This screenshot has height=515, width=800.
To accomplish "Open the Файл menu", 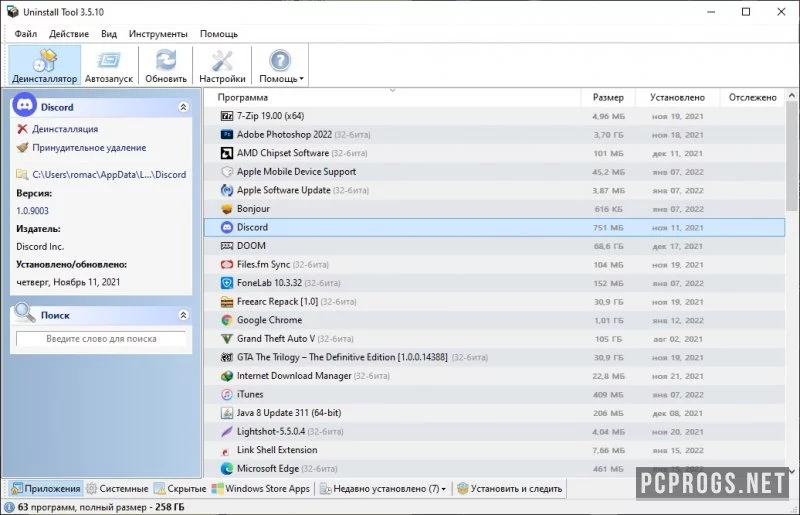I will point(26,34).
